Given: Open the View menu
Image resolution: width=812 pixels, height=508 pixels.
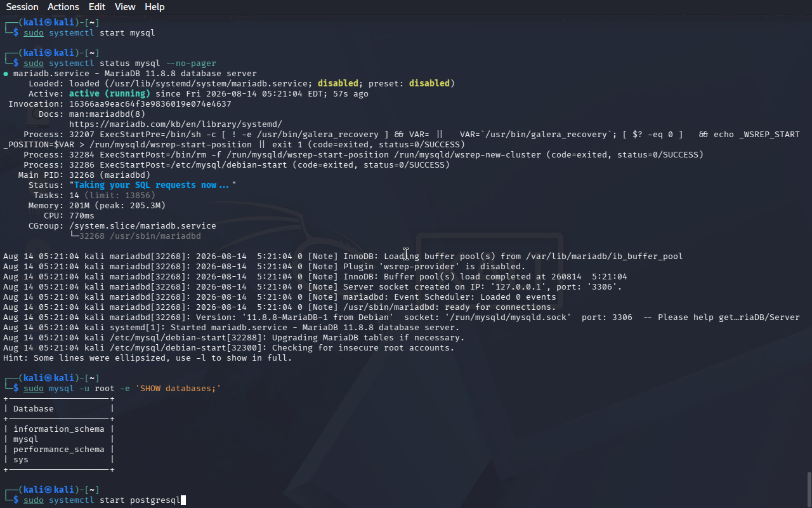Looking at the screenshot, I should click(x=125, y=7).
